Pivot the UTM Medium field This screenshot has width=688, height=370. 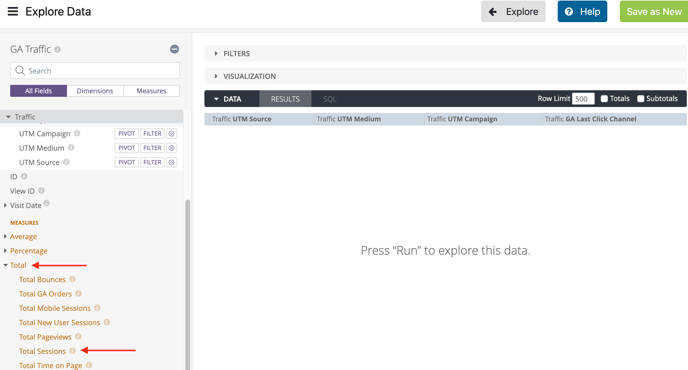point(127,148)
